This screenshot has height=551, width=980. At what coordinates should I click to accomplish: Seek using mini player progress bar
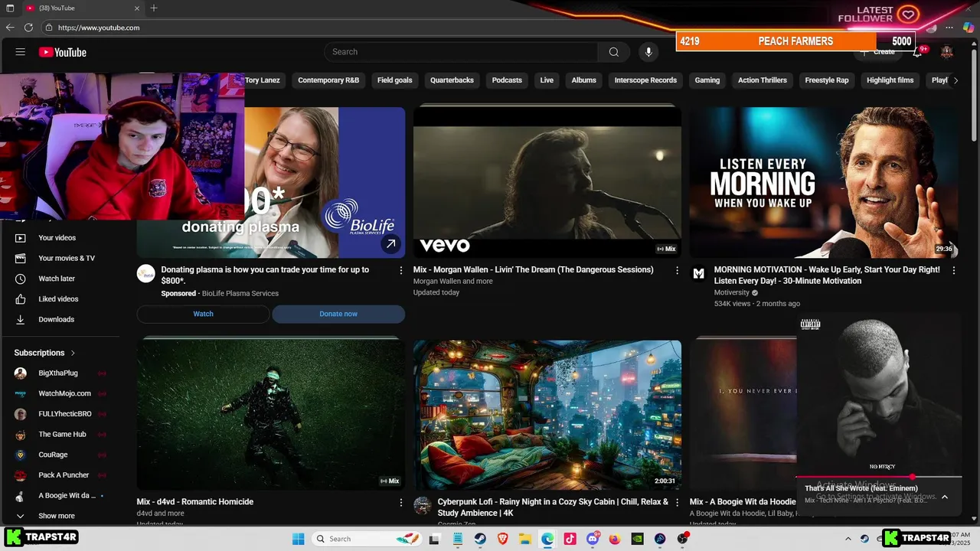879,477
